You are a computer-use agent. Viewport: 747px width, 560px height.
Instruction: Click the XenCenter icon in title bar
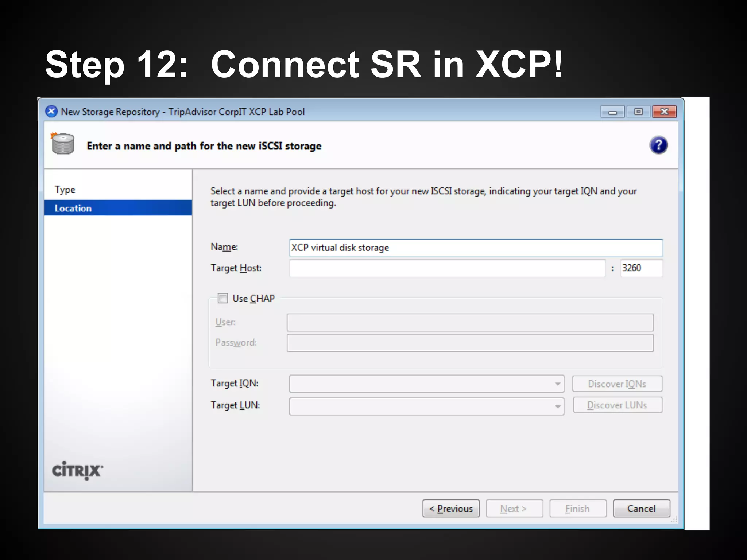51,111
